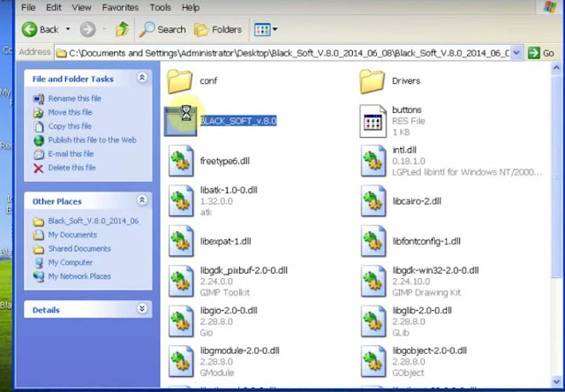Click E-mail this file
The height and width of the screenshot is (392, 565).
[x=64, y=154]
